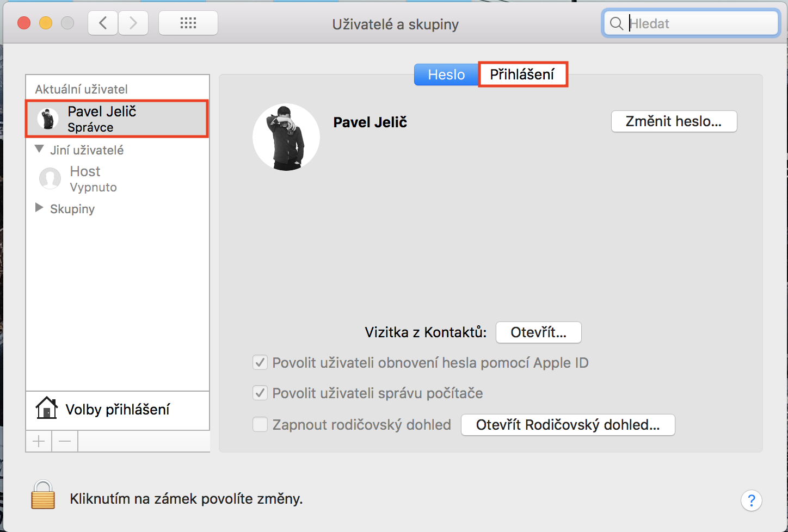Switch to the Přihlášení tab

coord(522,75)
